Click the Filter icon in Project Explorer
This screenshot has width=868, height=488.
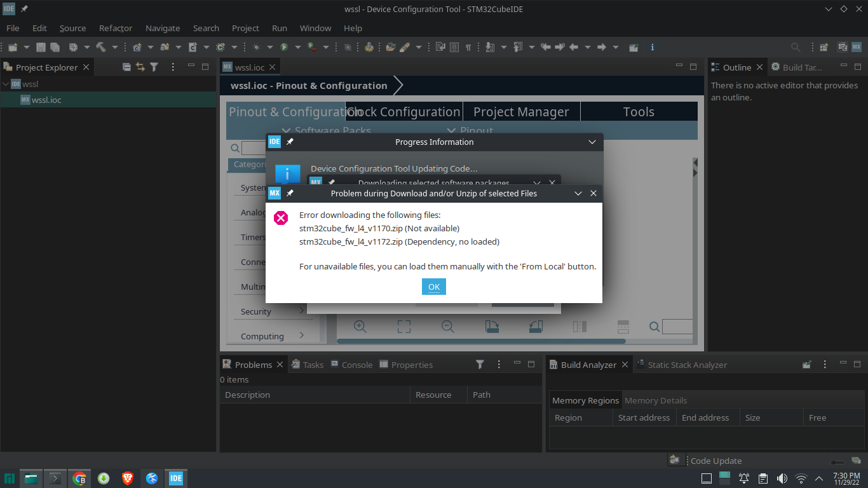[x=154, y=67]
